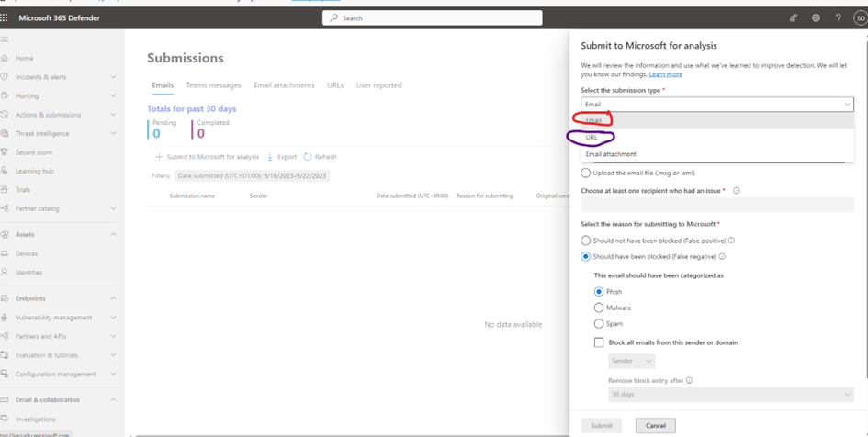Open the community icon in the top bar
The width and height of the screenshot is (868, 437).
794,17
